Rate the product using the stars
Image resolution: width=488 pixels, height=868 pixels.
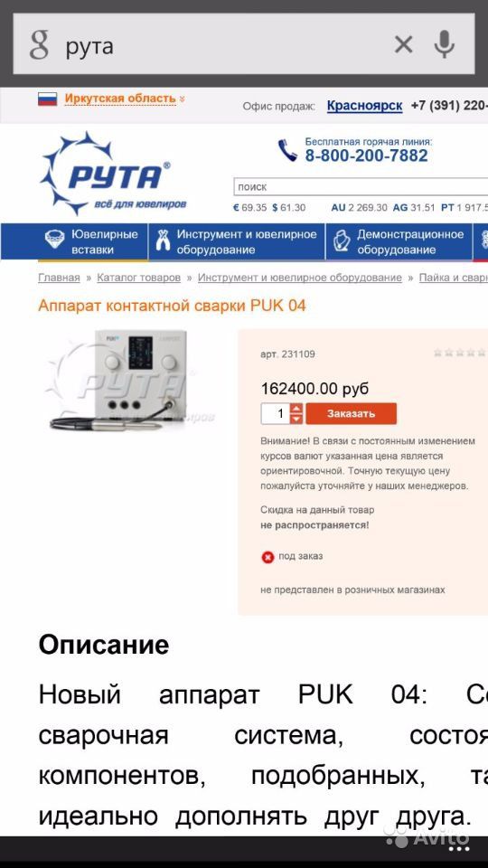459,352
